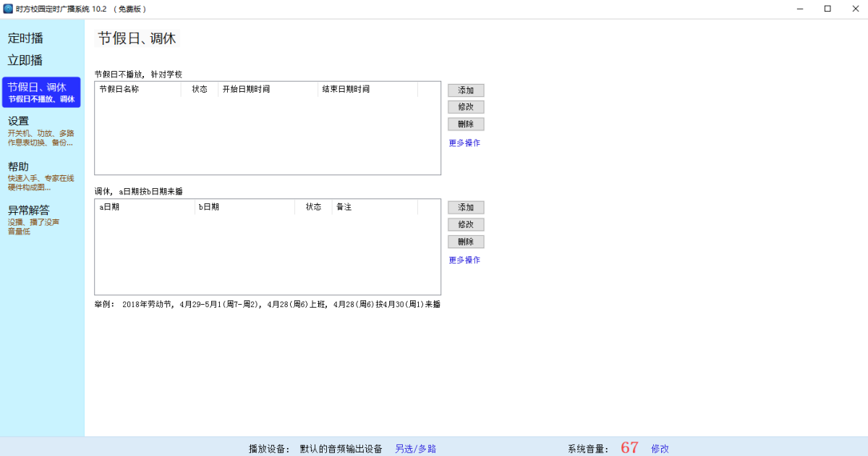Open the 定时播 scheduled broadcast section
This screenshot has width=868, height=456.
tap(25, 38)
